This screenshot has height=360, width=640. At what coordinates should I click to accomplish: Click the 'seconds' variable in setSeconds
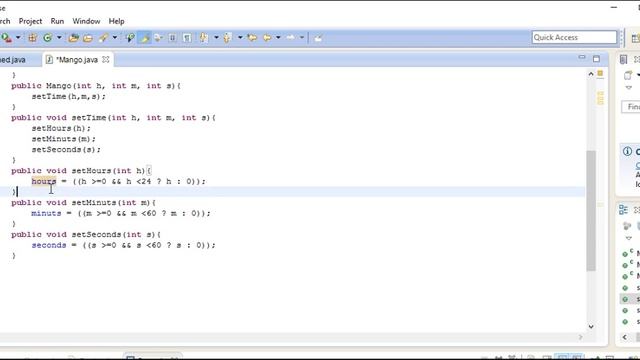tap(49, 245)
